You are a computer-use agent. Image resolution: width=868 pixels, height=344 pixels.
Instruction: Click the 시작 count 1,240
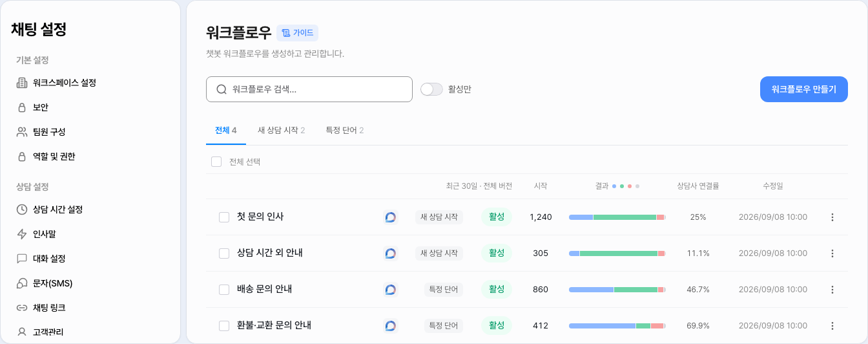point(541,217)
